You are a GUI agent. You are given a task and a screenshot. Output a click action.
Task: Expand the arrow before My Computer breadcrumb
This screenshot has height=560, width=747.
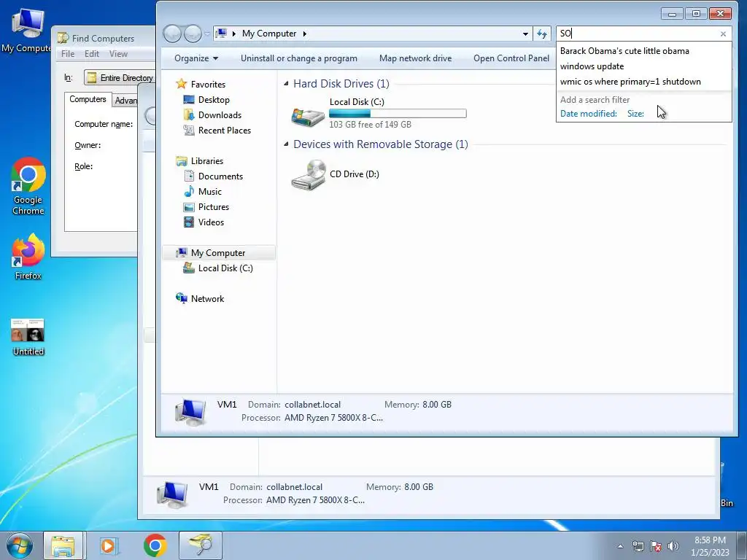234,34
